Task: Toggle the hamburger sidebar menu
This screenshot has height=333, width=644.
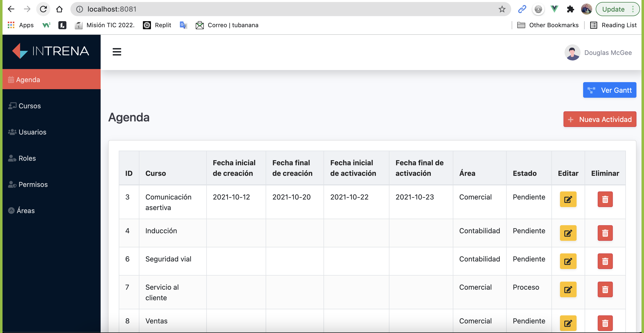Action: pyautogui.click(x=117, y=52)
